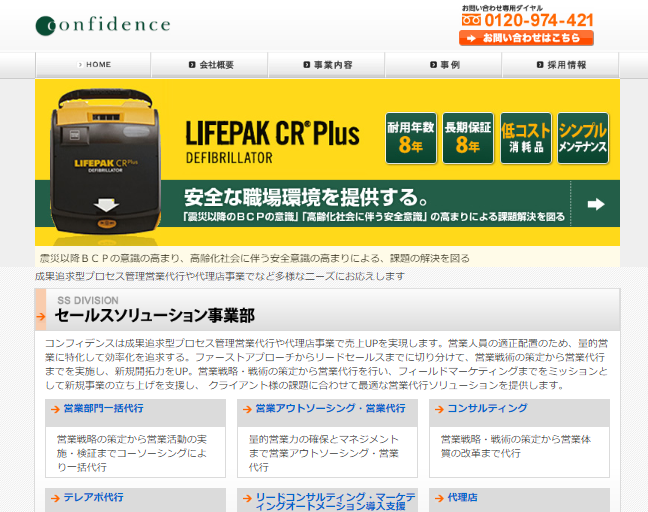Open the セールスソリューション事業部 heading

pos(155,316)
